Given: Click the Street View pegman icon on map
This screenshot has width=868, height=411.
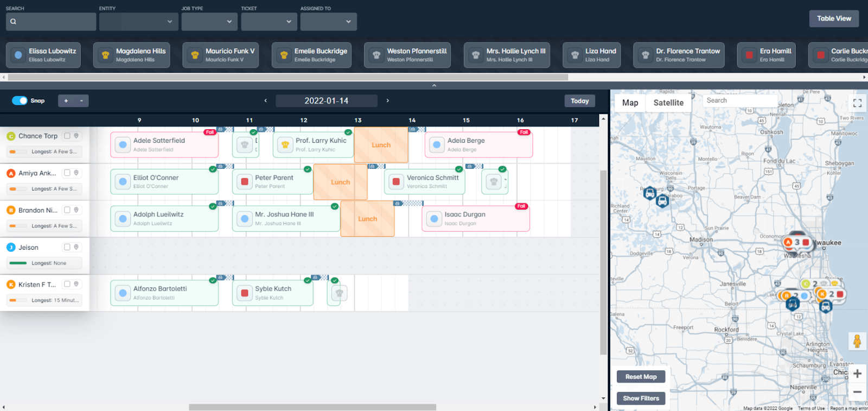Looking at the screenshot, I should point(857,342).
